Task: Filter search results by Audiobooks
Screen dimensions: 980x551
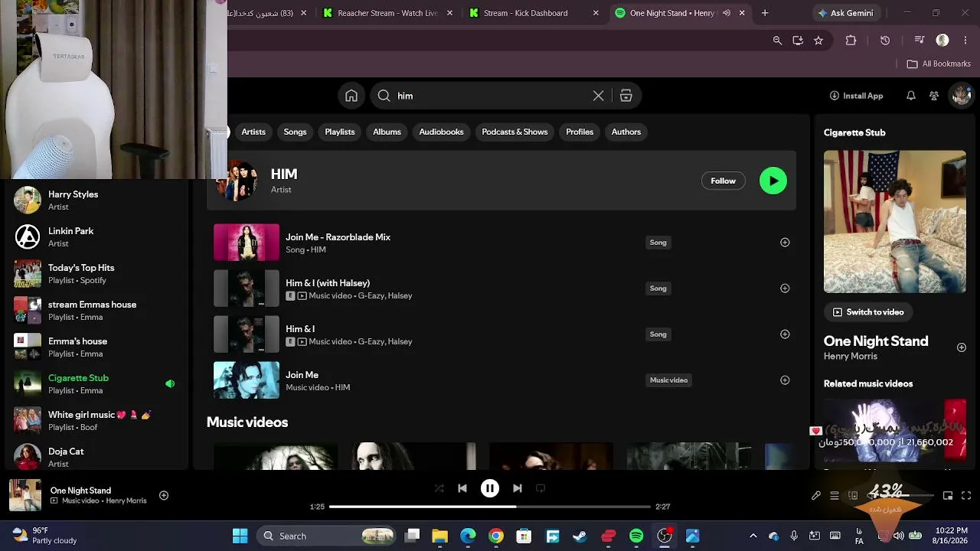Action: coord(441,132)
